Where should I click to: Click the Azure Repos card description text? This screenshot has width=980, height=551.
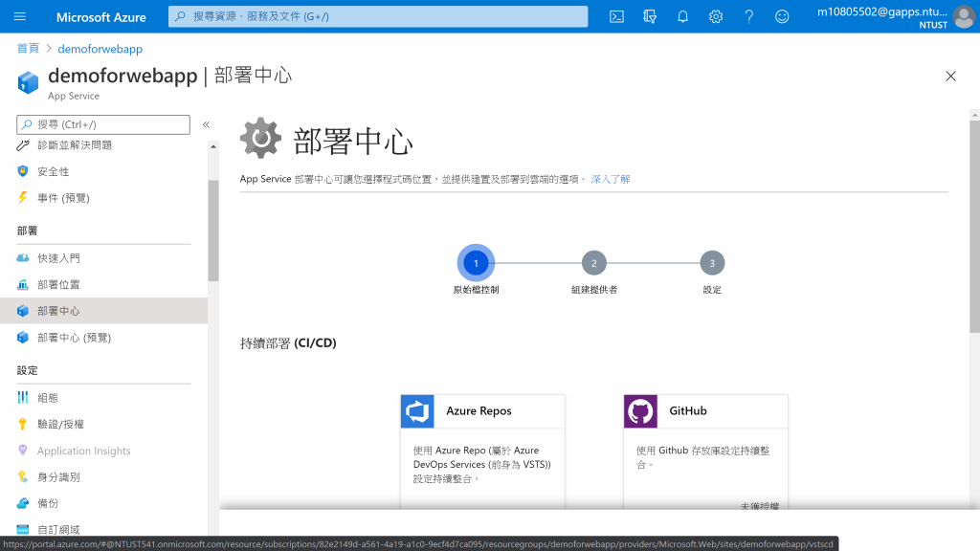coord(481,464)
